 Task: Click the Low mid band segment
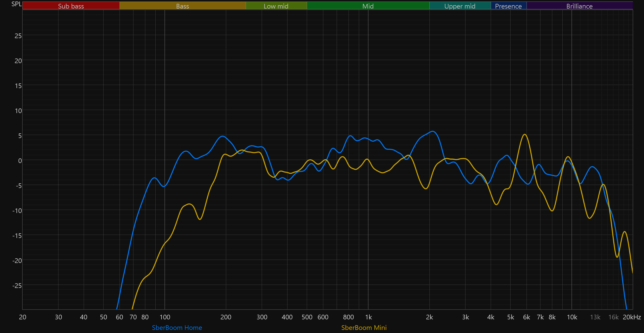pyautogui.click(x=276, y=6)
